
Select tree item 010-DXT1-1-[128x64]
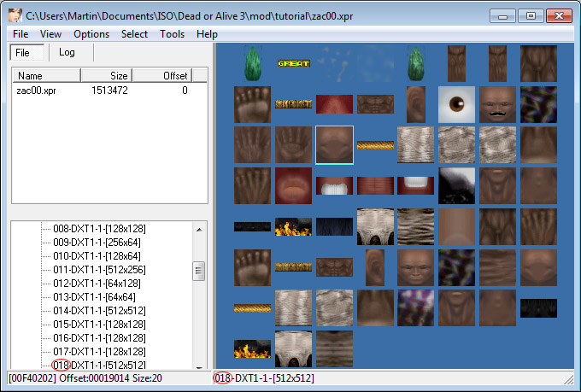click(97, 256)
